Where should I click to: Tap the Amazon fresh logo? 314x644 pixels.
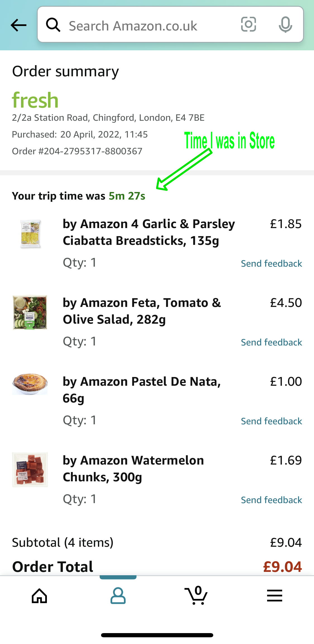35,100
